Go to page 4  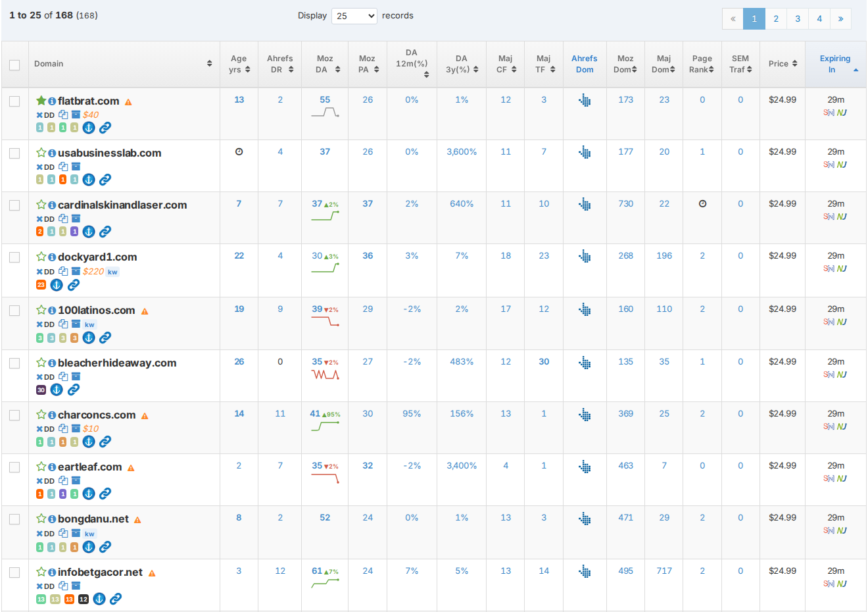pos(819,18)
